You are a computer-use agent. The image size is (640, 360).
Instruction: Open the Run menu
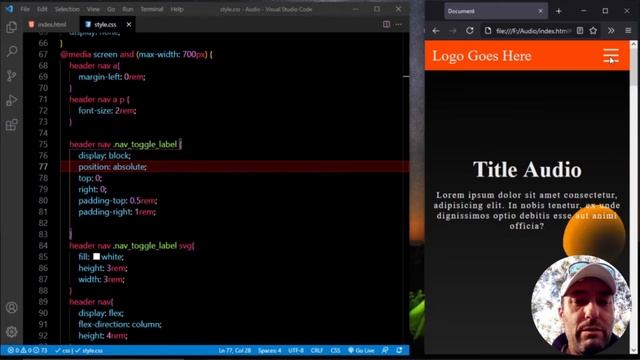pyautogui.click(x=127, y=9)
